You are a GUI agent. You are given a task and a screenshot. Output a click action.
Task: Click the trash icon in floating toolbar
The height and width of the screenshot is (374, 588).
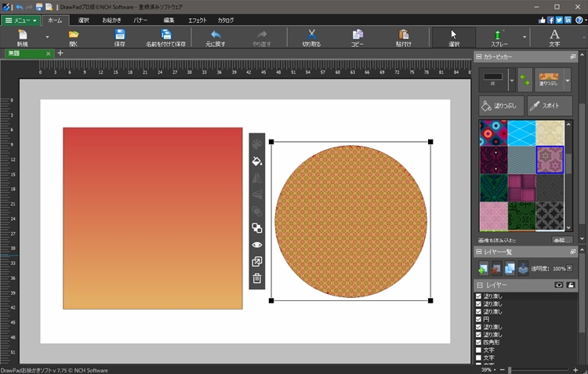coord(256,278)
